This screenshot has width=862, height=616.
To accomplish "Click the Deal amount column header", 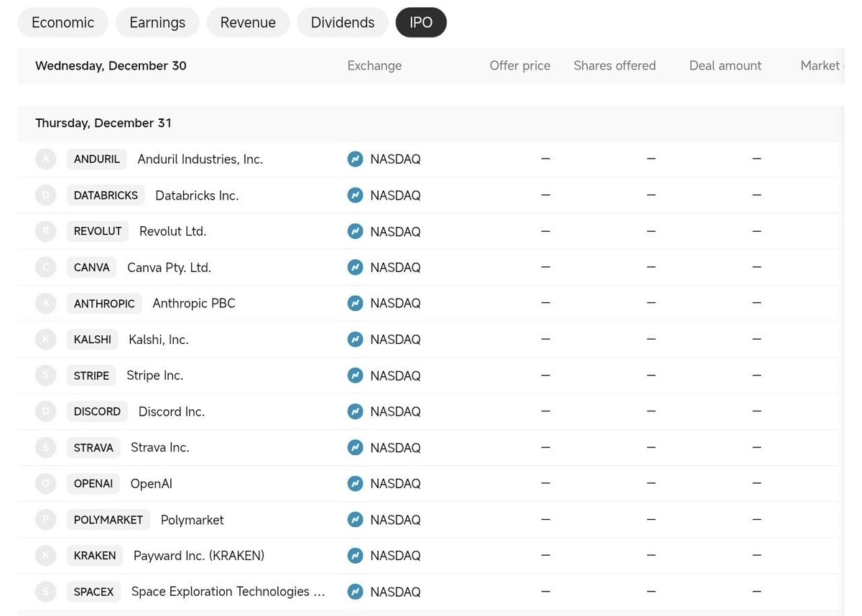I will click(x=726, y=65).
